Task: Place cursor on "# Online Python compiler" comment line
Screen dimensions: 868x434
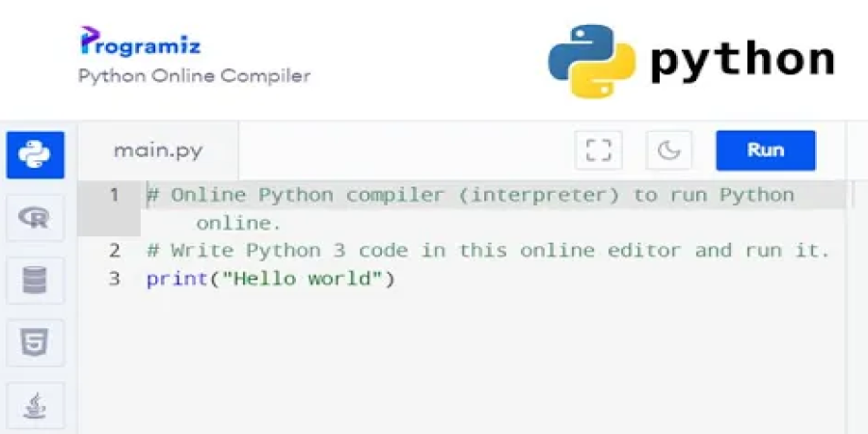Action: point(471,195)
